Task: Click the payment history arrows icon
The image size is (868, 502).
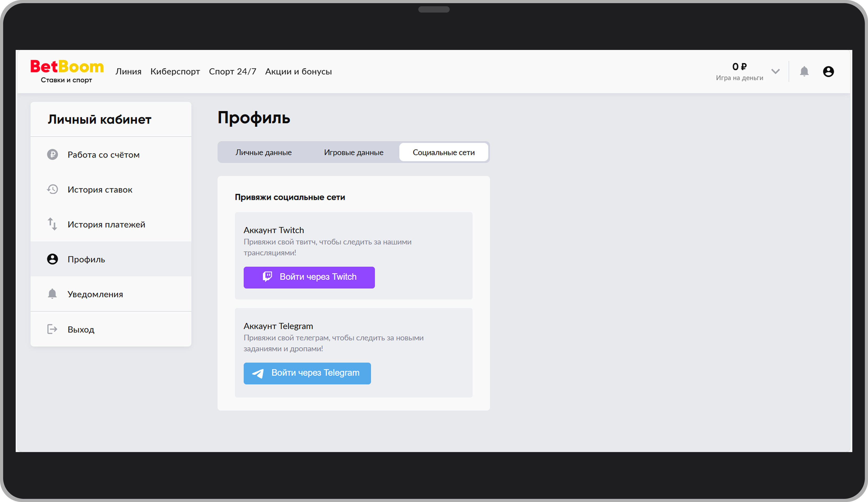Action: click(x=52, y=224)
